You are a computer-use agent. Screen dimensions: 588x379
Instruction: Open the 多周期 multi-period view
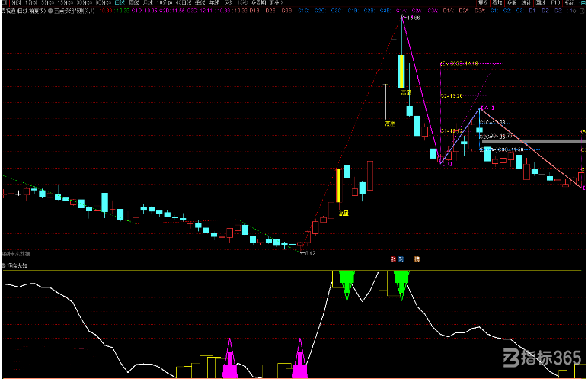[x=258, y=2]
